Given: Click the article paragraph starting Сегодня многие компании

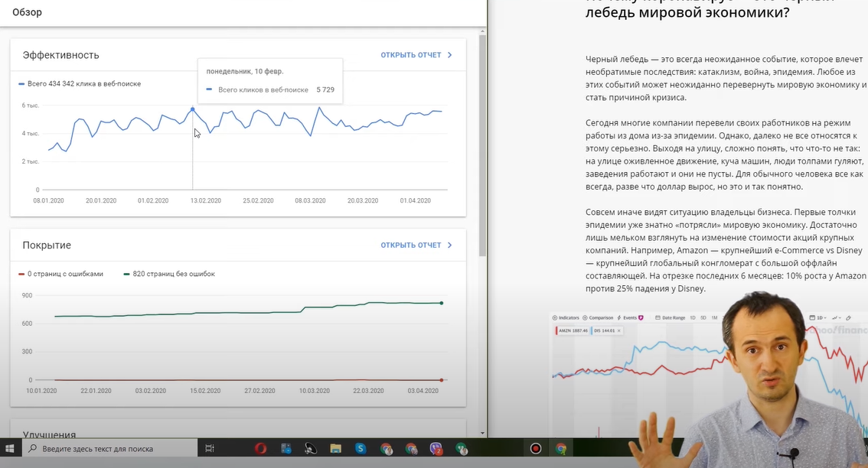Looking at the screenshot, I should [725, 154].
